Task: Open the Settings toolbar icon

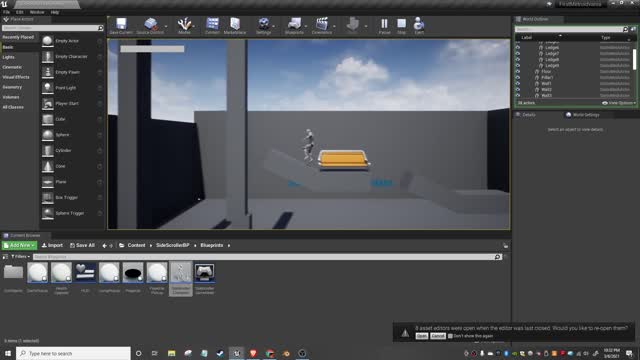Action: [264, 24]
